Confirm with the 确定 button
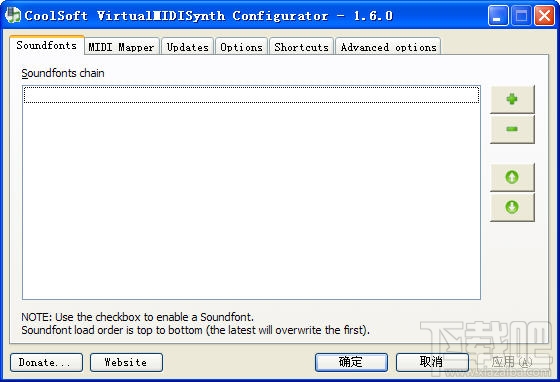Screen dimensions: 560x382 pyautogui.click(x=351, y=362)
